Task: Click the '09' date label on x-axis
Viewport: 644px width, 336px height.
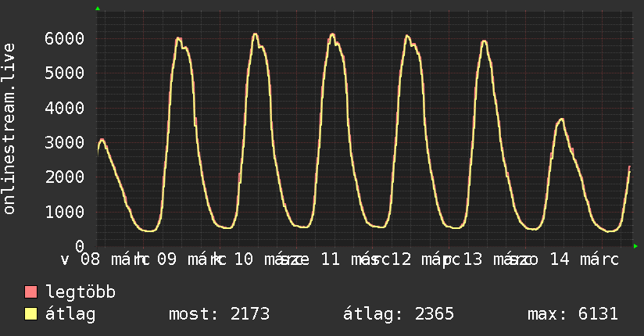Action: click(x=166, y=259)
